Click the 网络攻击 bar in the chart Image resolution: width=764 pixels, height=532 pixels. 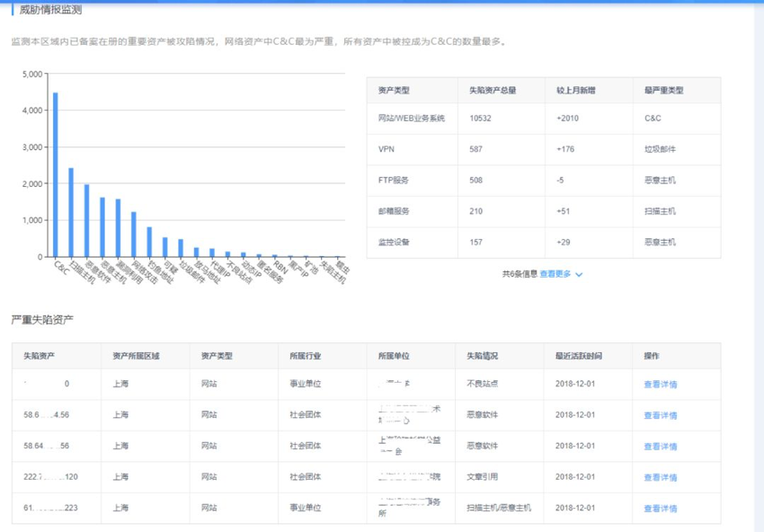(x=134, y=235)
